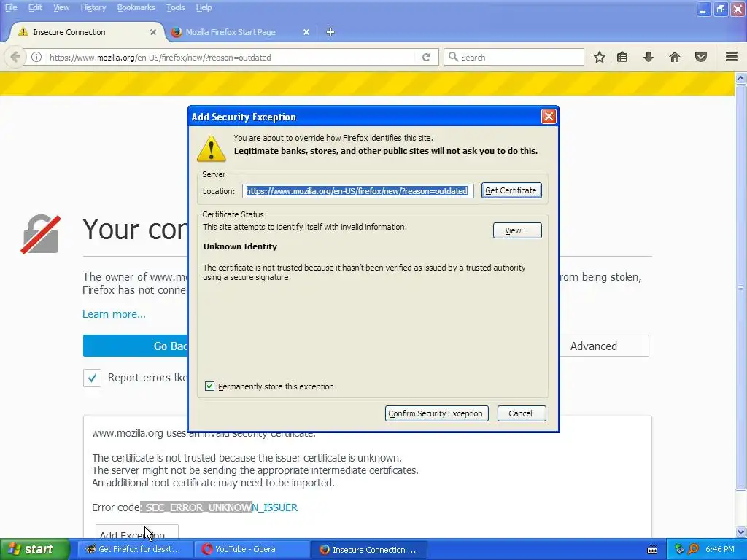Image resolution: width=747 pixels, height=560 pixels.
Task: Open the Help menu
Action: 204,7
